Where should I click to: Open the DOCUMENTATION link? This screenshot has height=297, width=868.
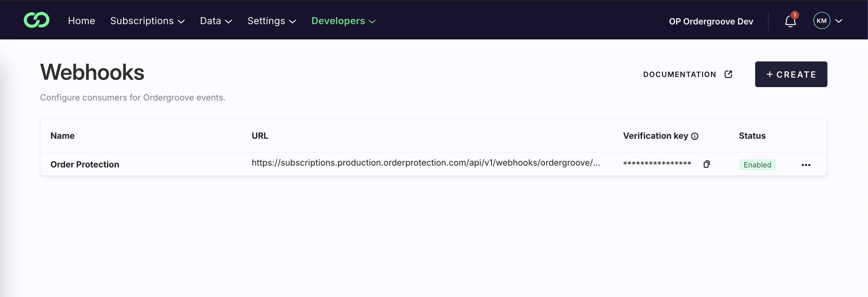679,74
